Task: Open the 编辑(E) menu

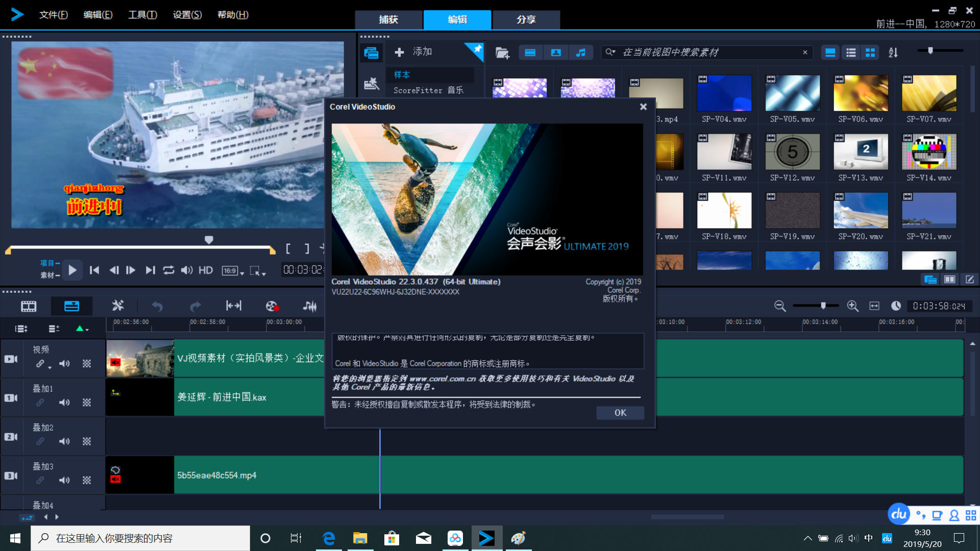Action: pyautogui.click(x=98, y=15)
